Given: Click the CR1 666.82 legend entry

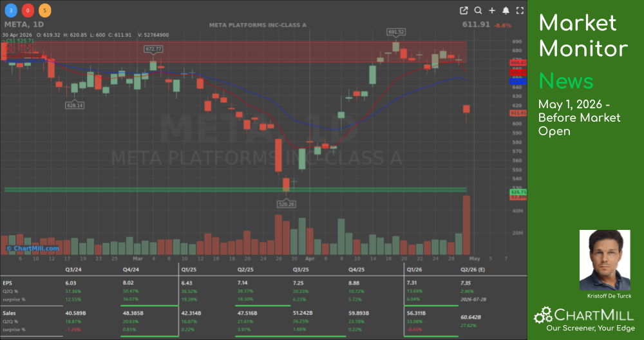Looking at the screenshot, I should coord(18,46).
